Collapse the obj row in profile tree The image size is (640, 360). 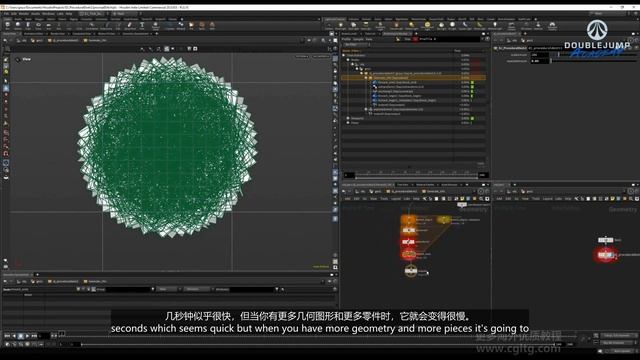[x=352, y=64]
